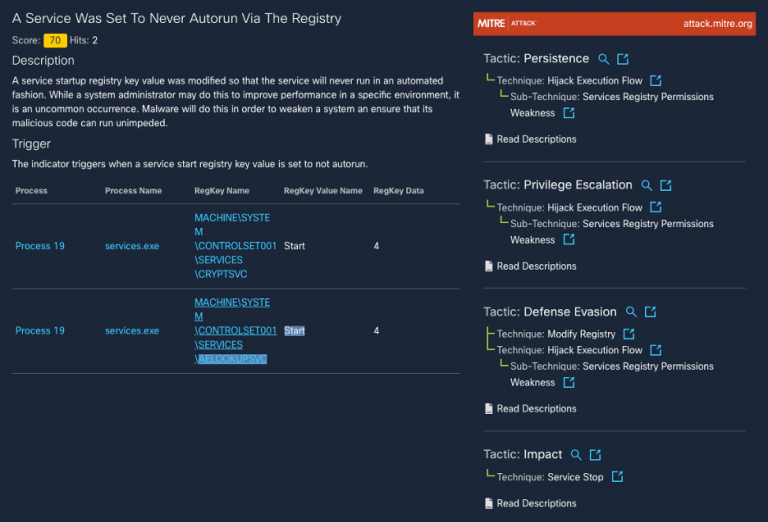This screenshot has height=523, width=768.
Task: Click the yellow score 70 badge
Action: coord(55,40)
